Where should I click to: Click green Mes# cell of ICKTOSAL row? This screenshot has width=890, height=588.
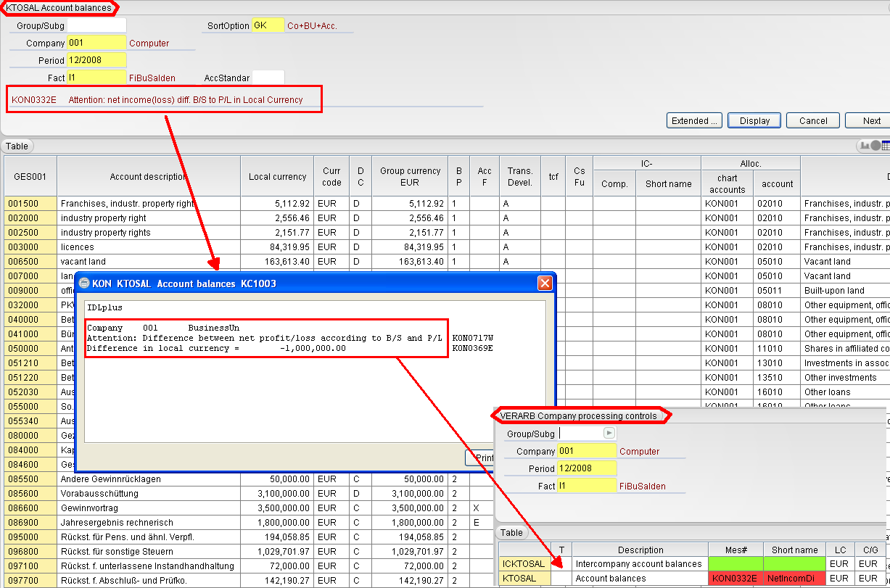(736, 563)
